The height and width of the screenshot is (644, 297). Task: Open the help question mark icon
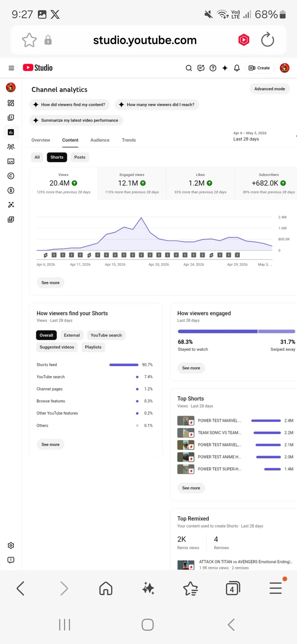[x=213, y=68]
